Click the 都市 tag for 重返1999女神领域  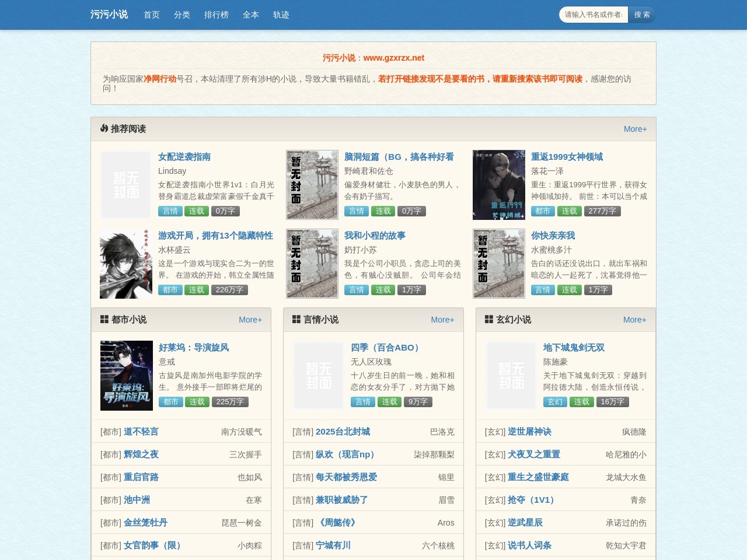[x=543, y=211]
